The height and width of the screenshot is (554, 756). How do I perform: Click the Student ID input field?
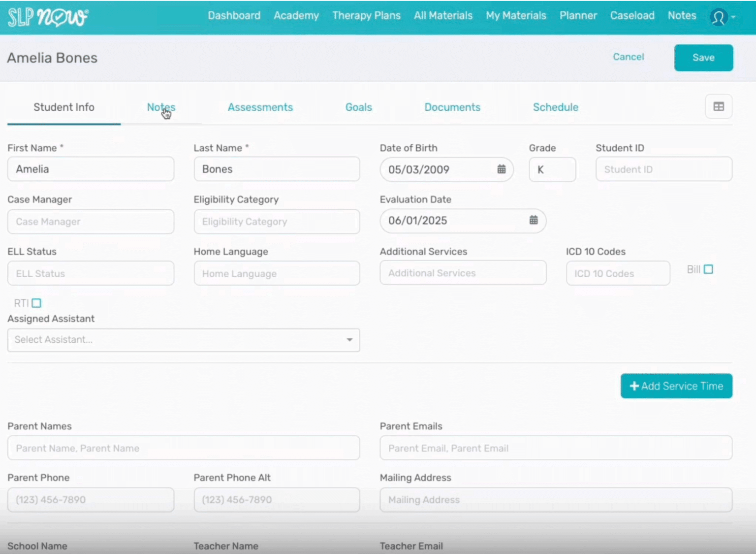tap(663, 169)
